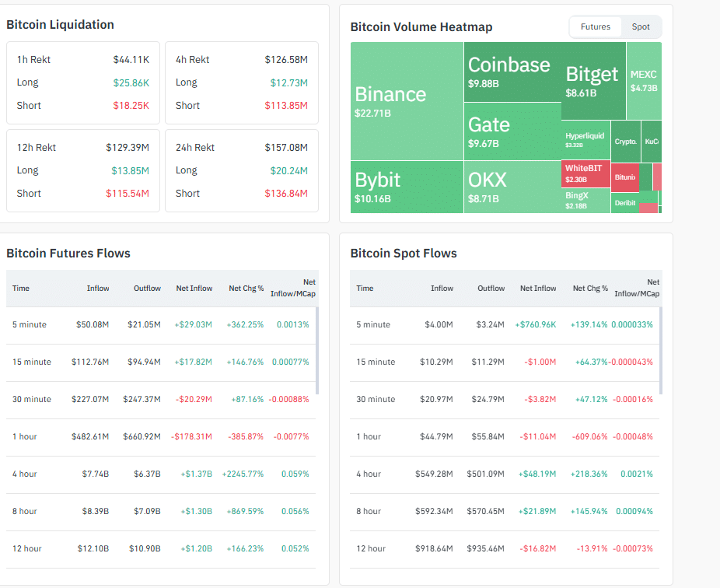Click the Bitget heatmap tile

click(x=593, y=81)
